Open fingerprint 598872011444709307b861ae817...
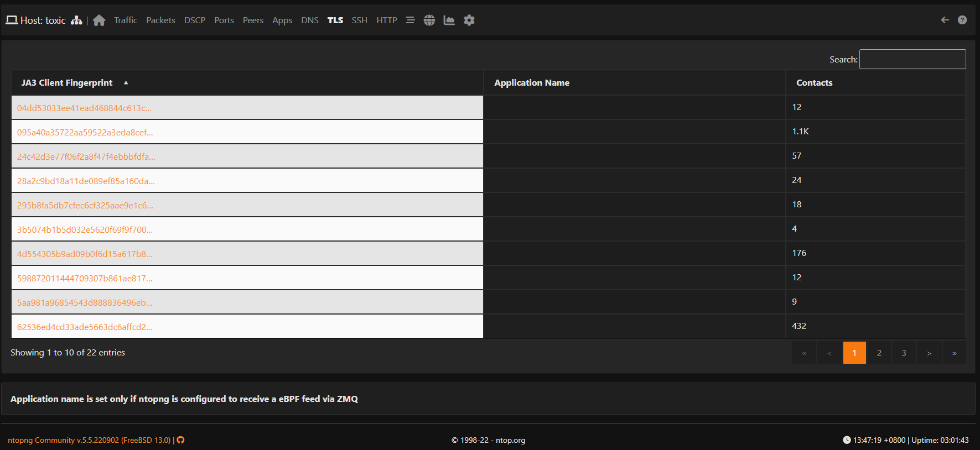The width and height of the screenshot is (980, 450). click(x=85, y=279)
